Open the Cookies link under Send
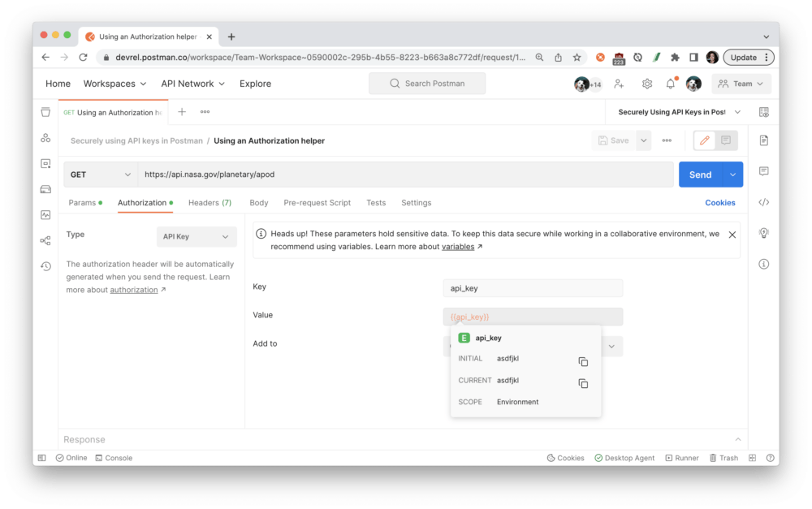 coord(719,202)
